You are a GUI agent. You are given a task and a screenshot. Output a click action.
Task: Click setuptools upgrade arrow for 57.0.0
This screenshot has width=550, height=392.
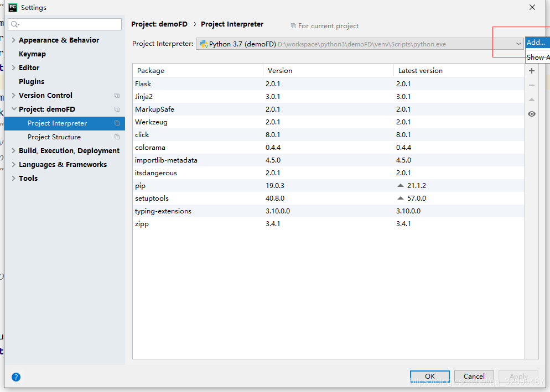[400, 198]
